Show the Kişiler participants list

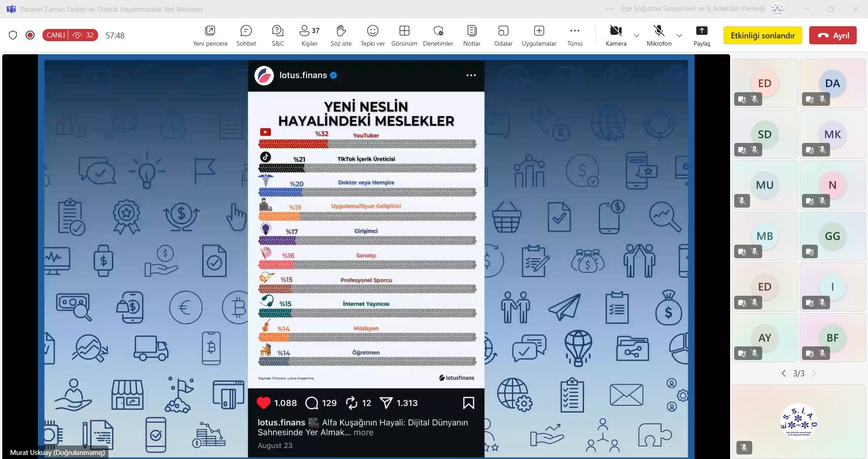(309, 35)
